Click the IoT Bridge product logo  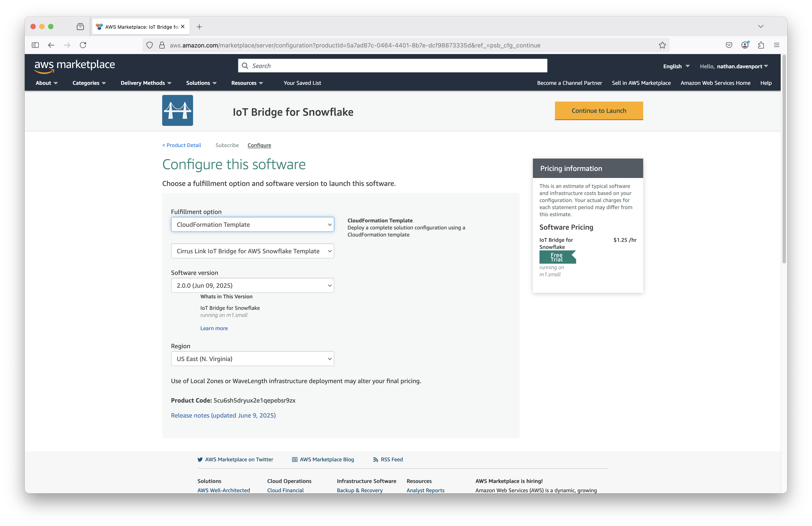177,110
